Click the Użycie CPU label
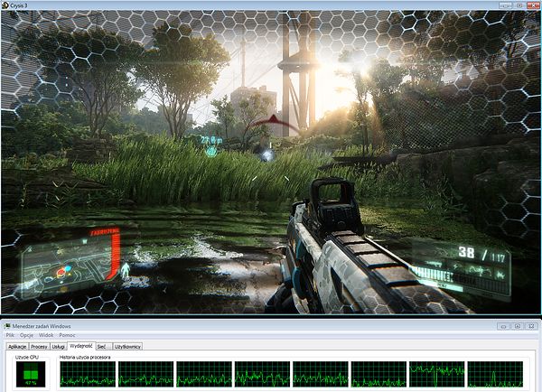This screenshot has height=392, width=542. [x=27, y=357]
